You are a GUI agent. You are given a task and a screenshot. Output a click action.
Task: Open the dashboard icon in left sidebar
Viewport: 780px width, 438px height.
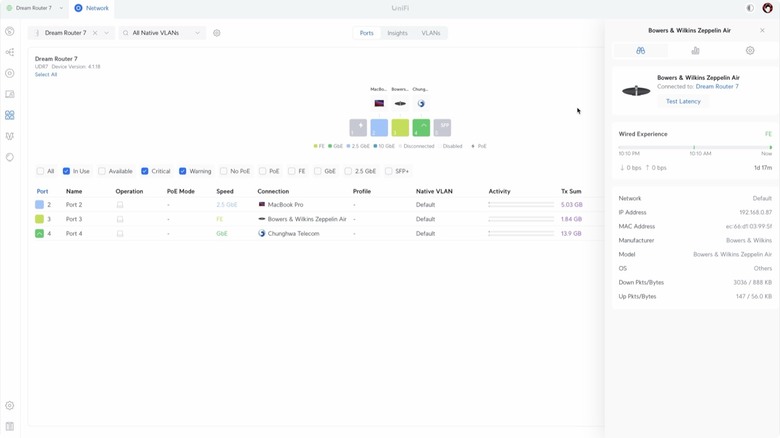point(9,31)
